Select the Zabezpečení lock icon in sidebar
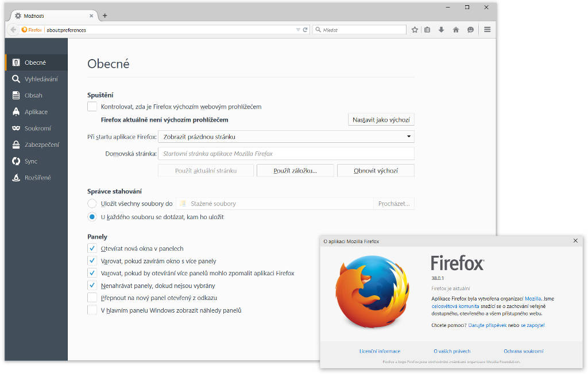The image size is (588, 374). coord(16,145)
